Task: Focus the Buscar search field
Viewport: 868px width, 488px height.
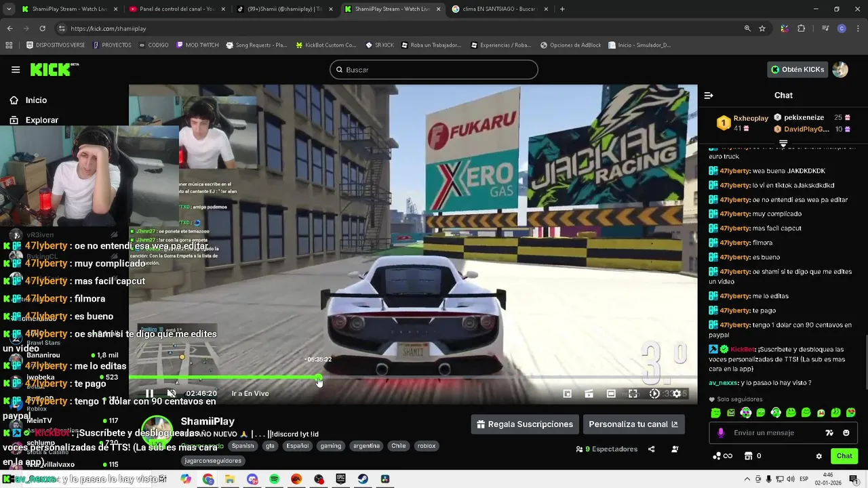Action: pyautogui.click(x=434, y=70)
